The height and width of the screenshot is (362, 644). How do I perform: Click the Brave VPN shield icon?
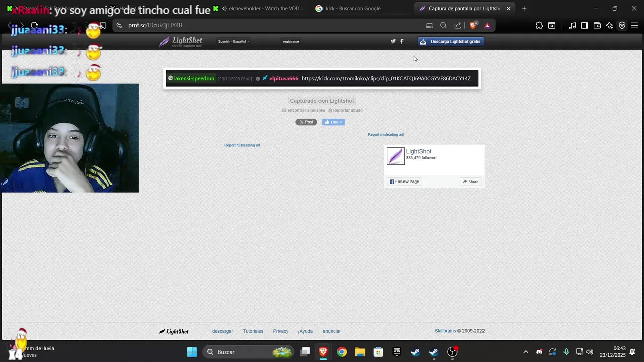click(x=622, y=25)
